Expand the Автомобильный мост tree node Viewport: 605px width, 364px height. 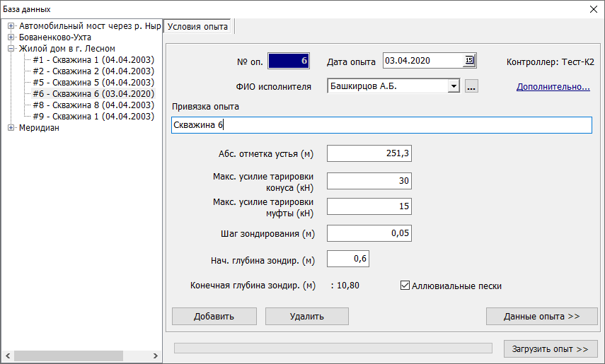(x=11, y=26)
